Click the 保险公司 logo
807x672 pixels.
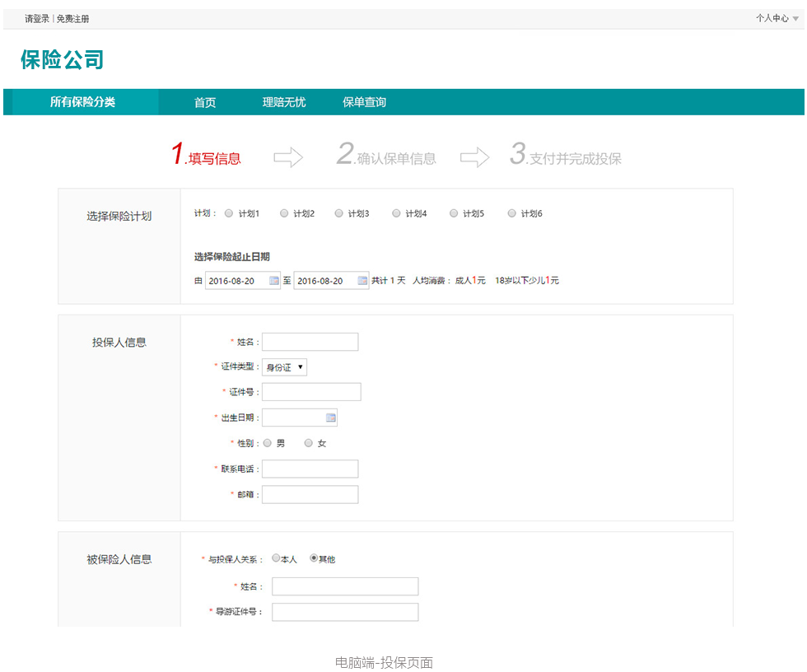coord(63,60)
